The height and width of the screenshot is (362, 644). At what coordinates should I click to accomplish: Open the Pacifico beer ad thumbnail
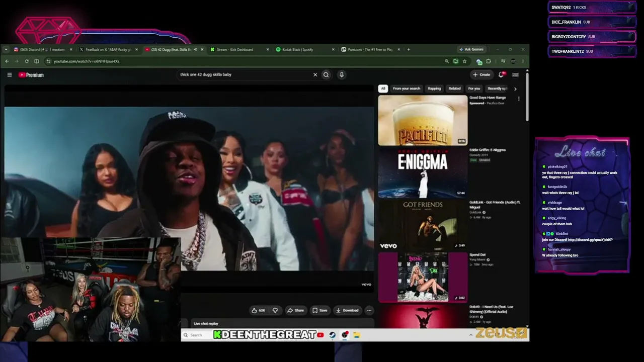[x=423, y=121]
